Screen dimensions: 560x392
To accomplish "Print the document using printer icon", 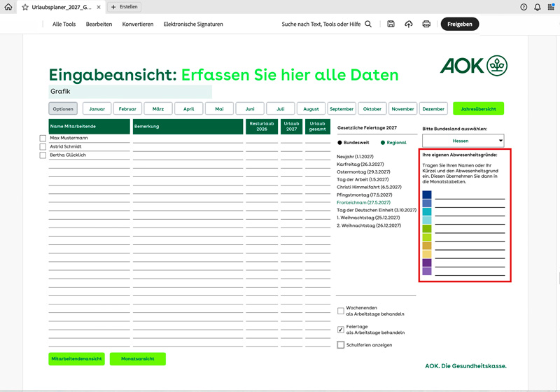I will (x=426, y=24).
